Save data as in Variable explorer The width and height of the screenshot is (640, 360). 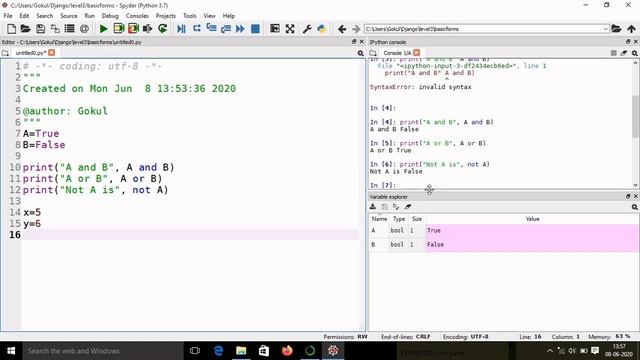tap(384, 207)
